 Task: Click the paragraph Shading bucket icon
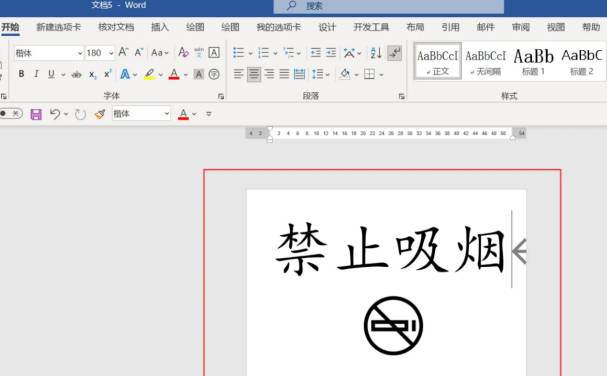(x=345, y=74)
